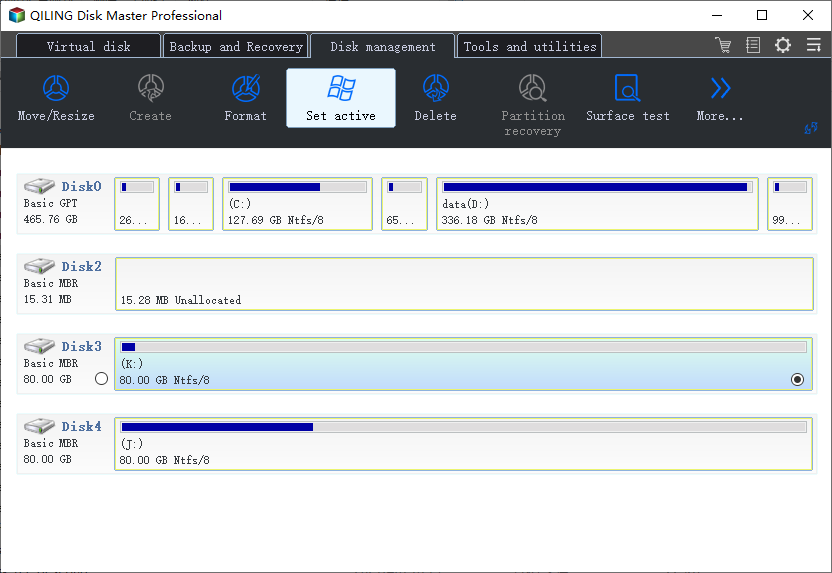Viewport: 832px width, 573px height.
Task: Select the data(D:) 336.18 GB partition
Action: click(597, 204)
